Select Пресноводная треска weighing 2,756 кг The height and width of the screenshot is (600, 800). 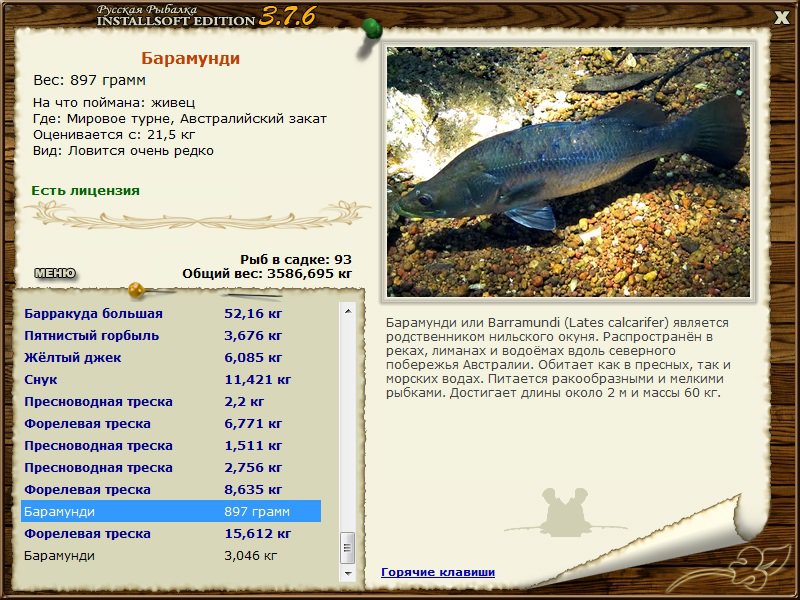pyautogui.click(x=171, y=467)
